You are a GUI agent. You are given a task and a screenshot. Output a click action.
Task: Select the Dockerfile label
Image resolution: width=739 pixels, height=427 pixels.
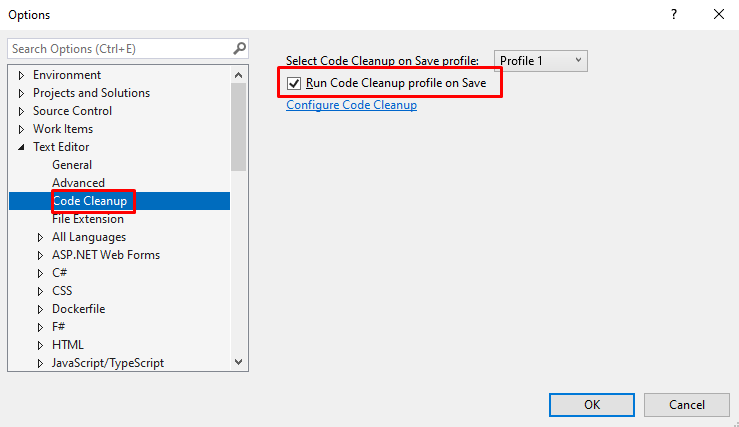point(78,309)
